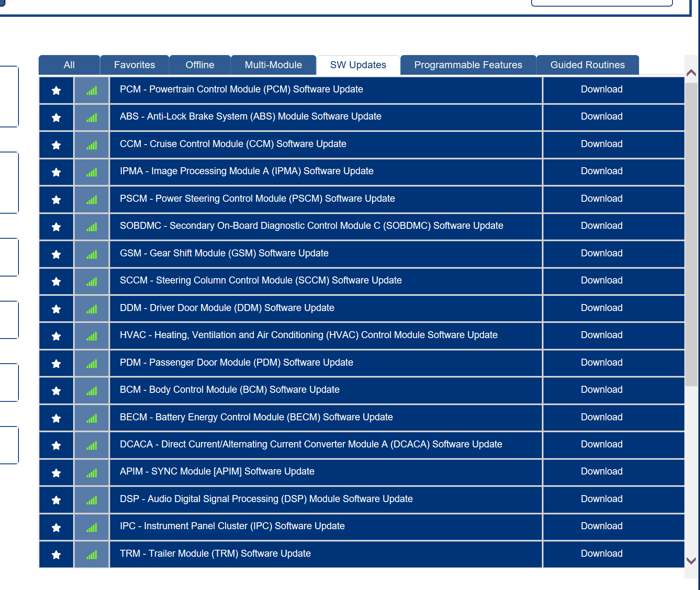This screenshot has height=590, width=700.
Task: Click star icon for BCM Body Control Module
Action: [x=56, y=391]
